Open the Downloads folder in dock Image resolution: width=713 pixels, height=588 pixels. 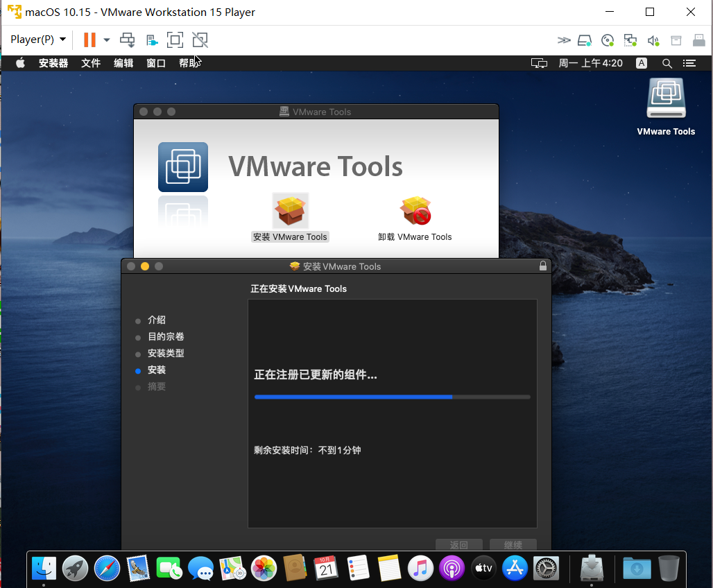(x=637, y=569)
